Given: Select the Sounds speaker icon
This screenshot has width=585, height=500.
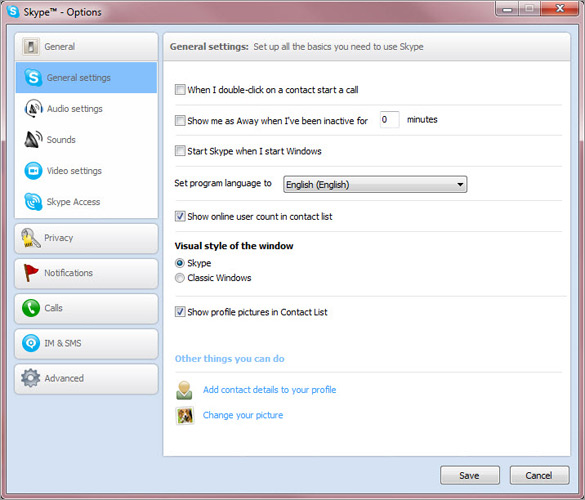Looking at the screenshot, I should [33, 140].
